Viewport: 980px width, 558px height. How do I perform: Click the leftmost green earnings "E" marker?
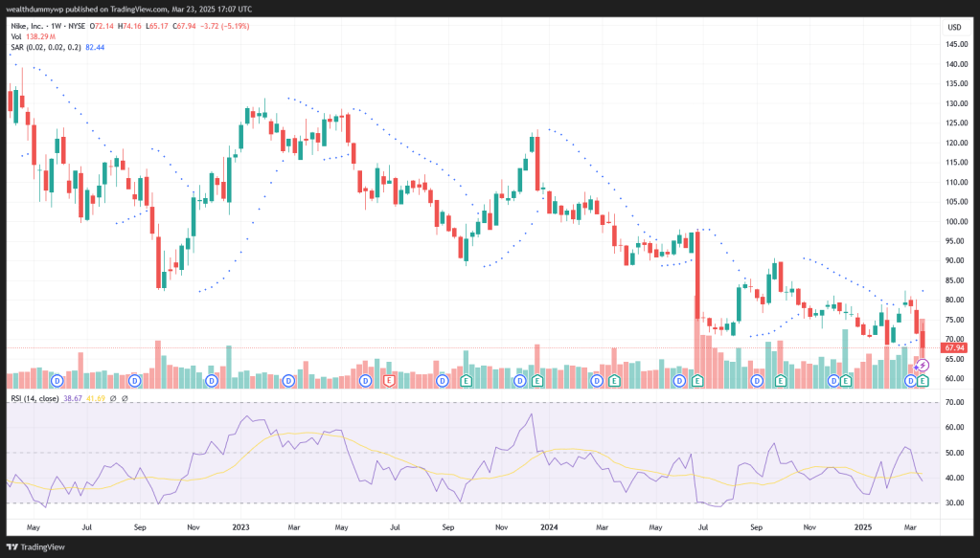[467, 381]
